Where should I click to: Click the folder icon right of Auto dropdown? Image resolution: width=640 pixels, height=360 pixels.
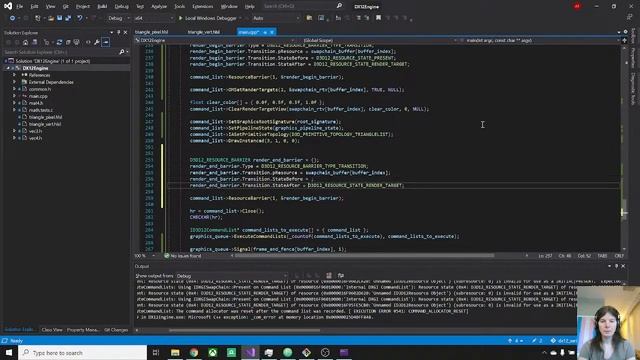coord(309,18)
